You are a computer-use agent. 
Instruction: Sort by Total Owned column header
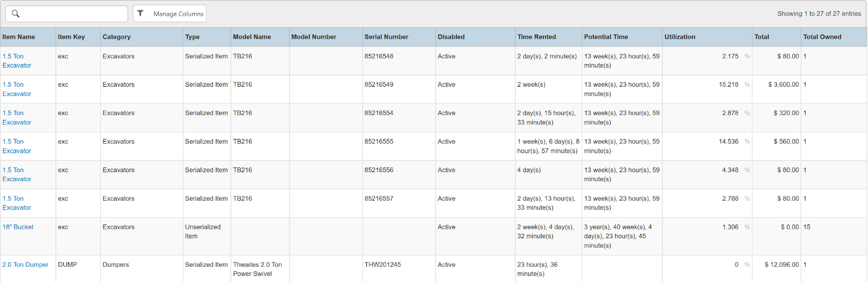(822, 37)
